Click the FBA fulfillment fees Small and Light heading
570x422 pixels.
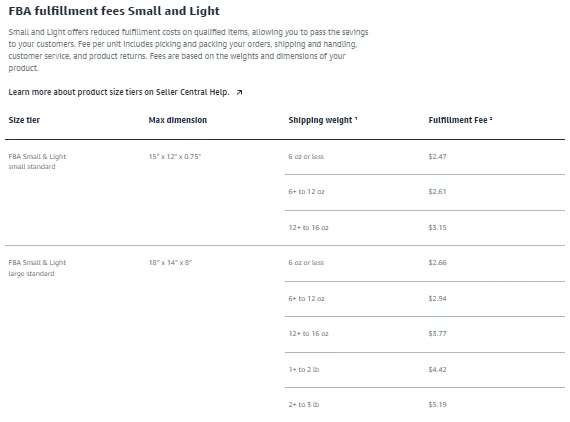pos(114,11)
